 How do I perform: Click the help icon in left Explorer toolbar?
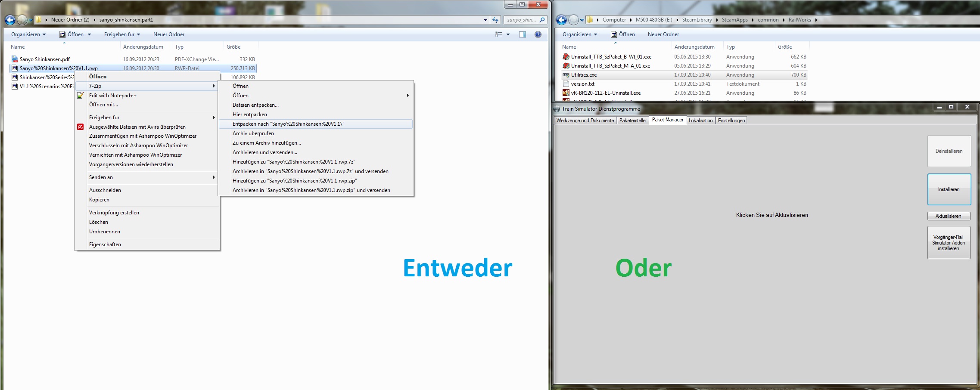tap(538, 34)
